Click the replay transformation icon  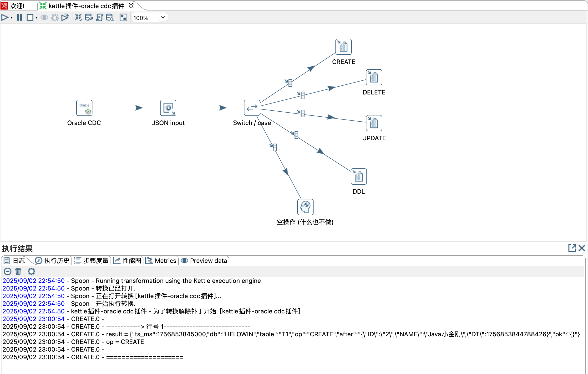click(65, 18)
